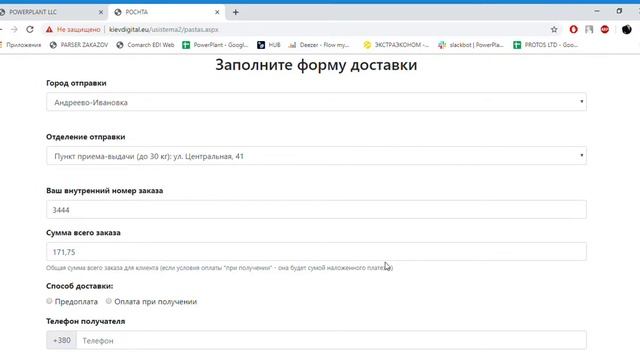Restore down the browser window
The image size is (640, 360).
click(x=619, y=11)
